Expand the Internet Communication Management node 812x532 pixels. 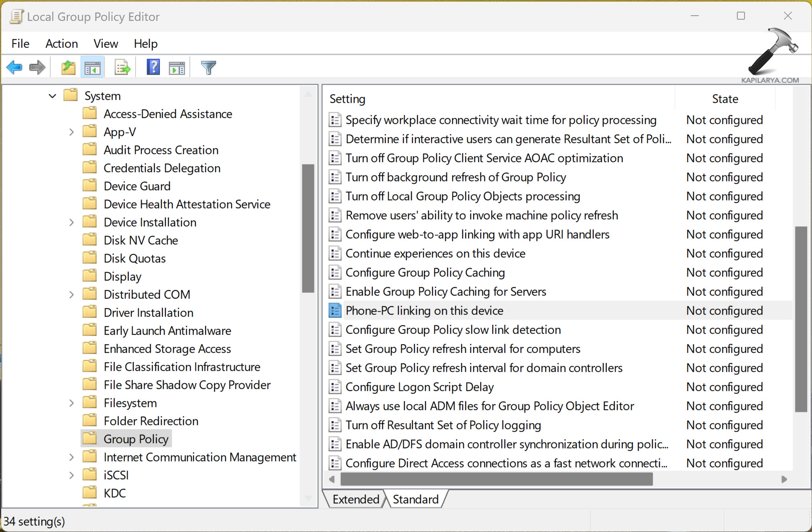71,457
